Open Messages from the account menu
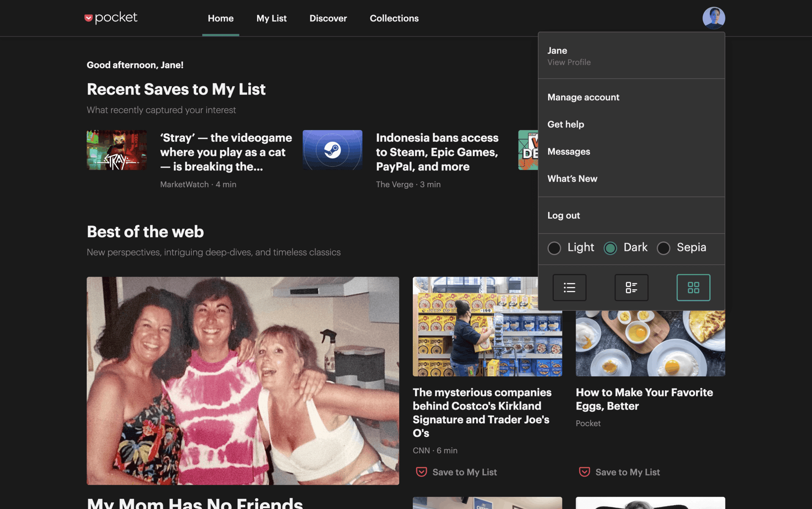Screen dimensions: 812x509 point(568,151)
